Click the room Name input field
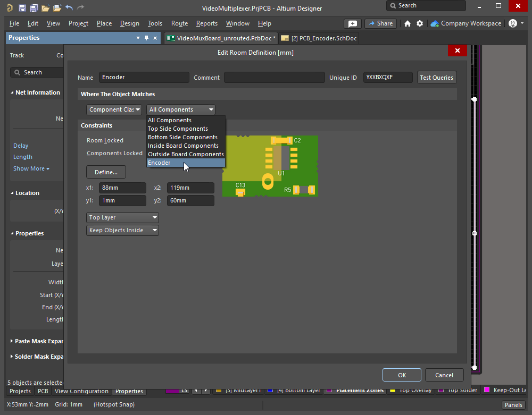Image resolution: width=532 pixels, height=415 pixels. point(144,77)
